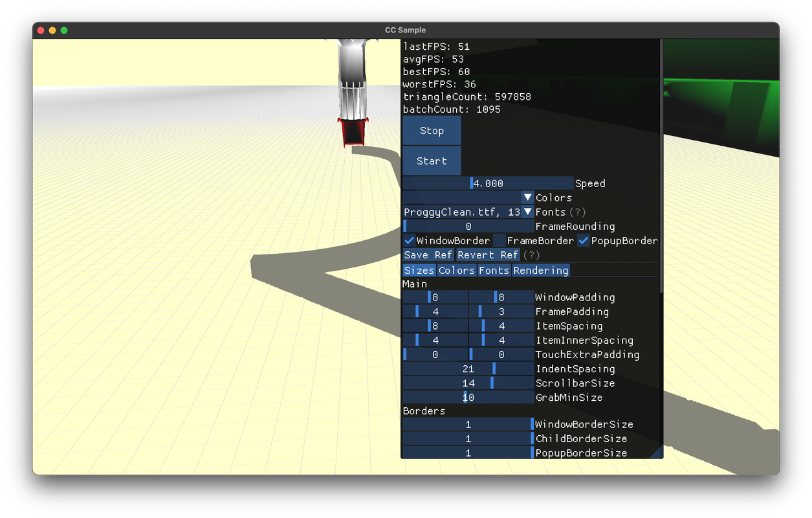This screenshot has height=518, width=812.
Task: Open the Colors dropdown arrow
Action: click(x=527, y=197)
